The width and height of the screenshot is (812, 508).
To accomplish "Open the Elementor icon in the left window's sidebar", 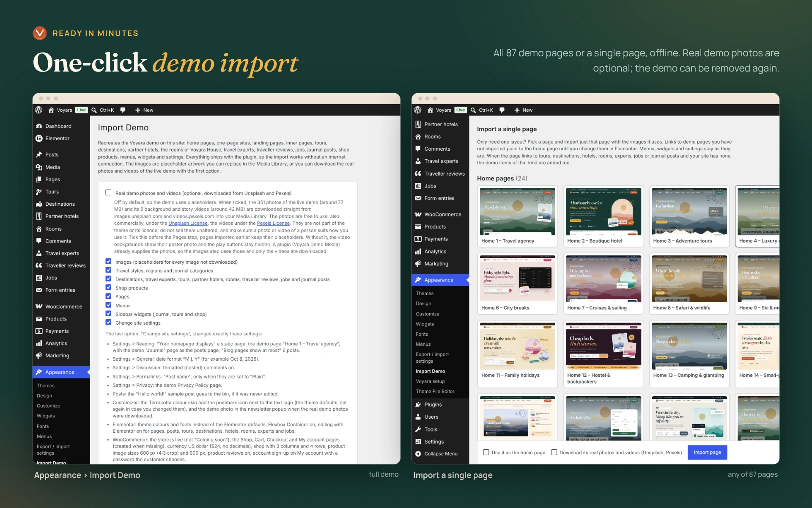I will point(39,138).
